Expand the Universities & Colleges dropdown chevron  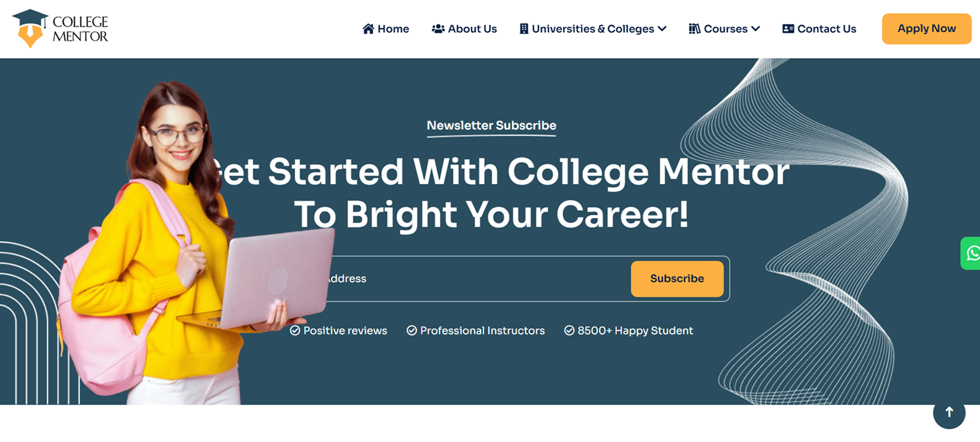point(662,29)
